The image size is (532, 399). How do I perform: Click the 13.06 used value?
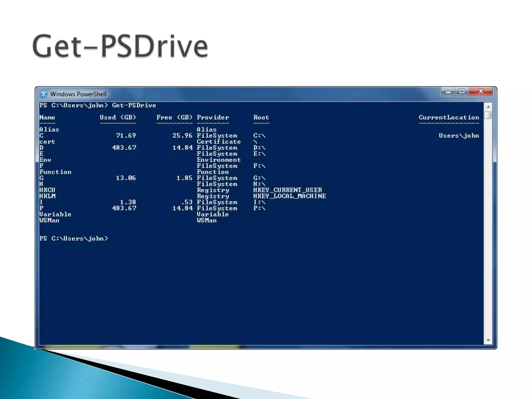tap(126, 178)
